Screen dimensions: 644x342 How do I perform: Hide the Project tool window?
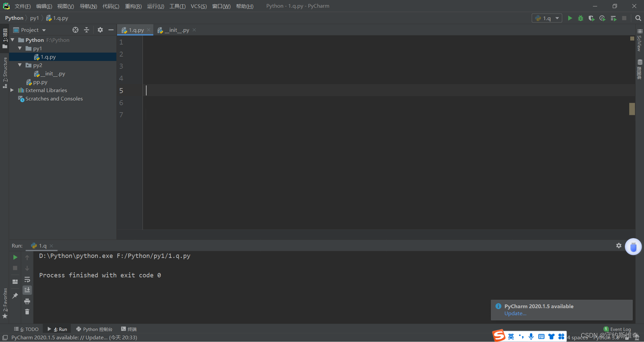pyautogui.click(x=111, y=30)
